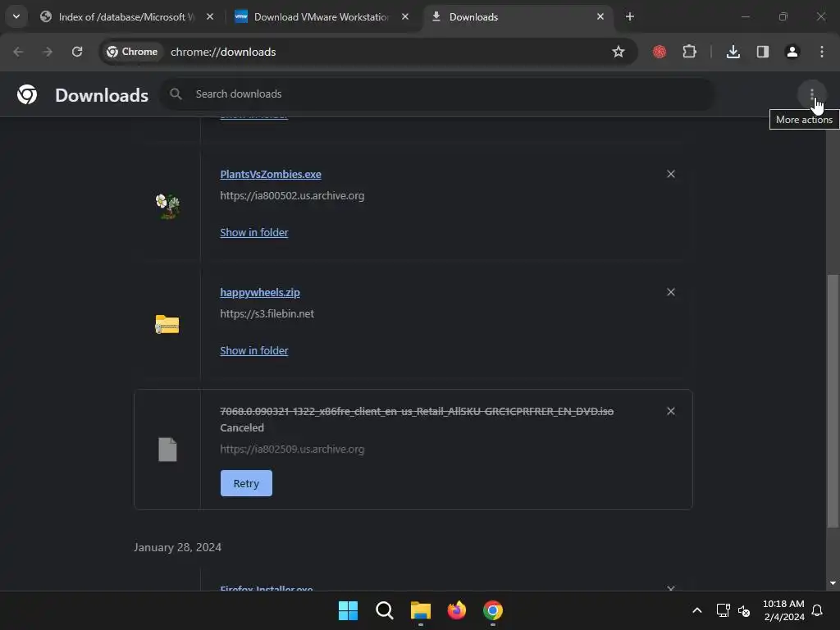Click the page vertical scrollbar thumb
This screenshot has height=630, width=840.
[x=833, y=400]
